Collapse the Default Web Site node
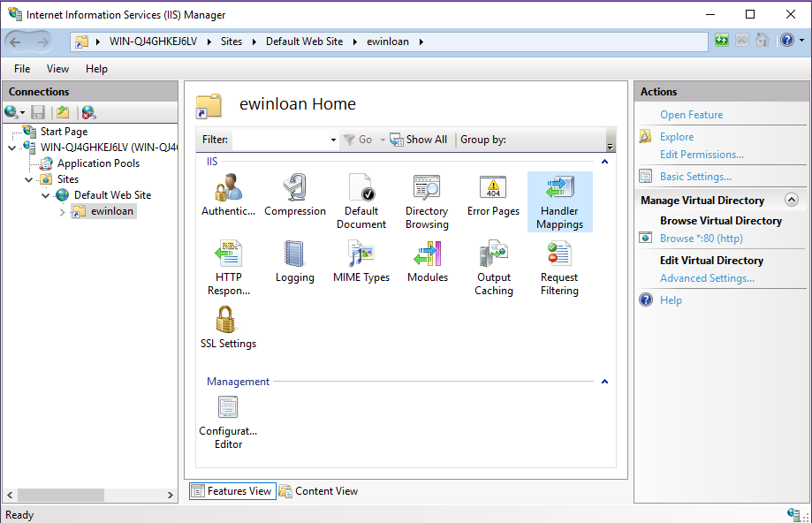Viewport: 812px width, 523px height. [x=46, y=196]
